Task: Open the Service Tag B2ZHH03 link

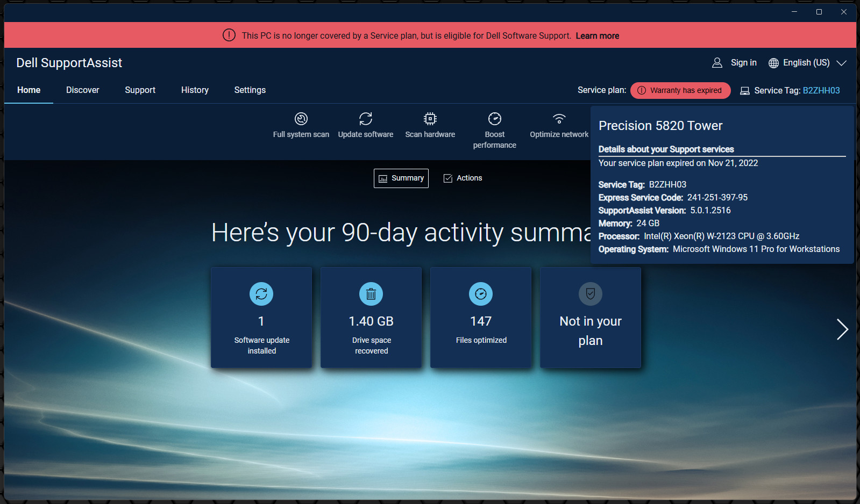Action: coord(821,91)
